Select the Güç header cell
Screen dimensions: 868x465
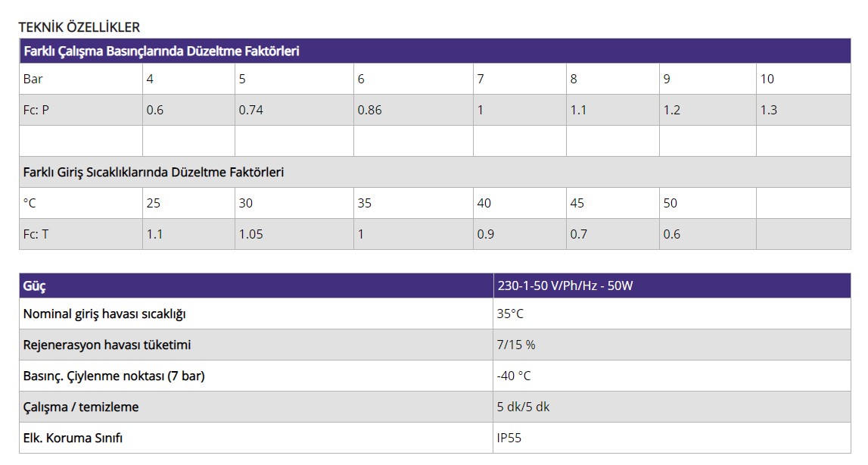tap(35, 286)
